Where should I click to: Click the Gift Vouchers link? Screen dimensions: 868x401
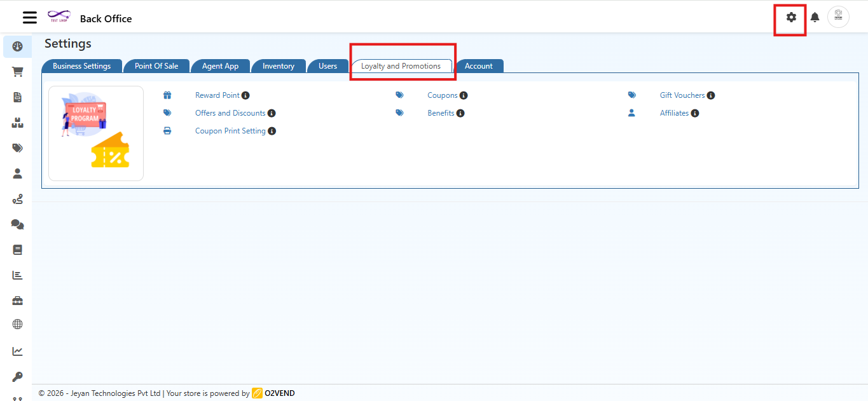(x=682, y=95)
